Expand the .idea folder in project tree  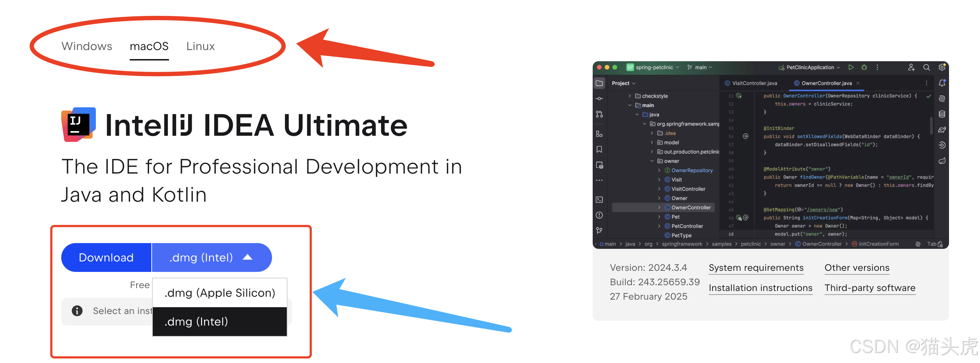point(651,133)
